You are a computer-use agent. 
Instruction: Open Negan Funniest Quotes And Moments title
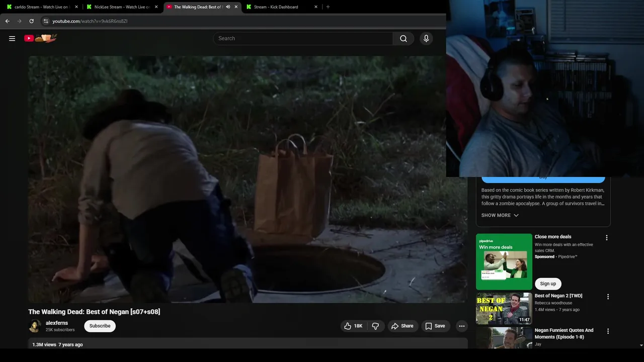564,333
